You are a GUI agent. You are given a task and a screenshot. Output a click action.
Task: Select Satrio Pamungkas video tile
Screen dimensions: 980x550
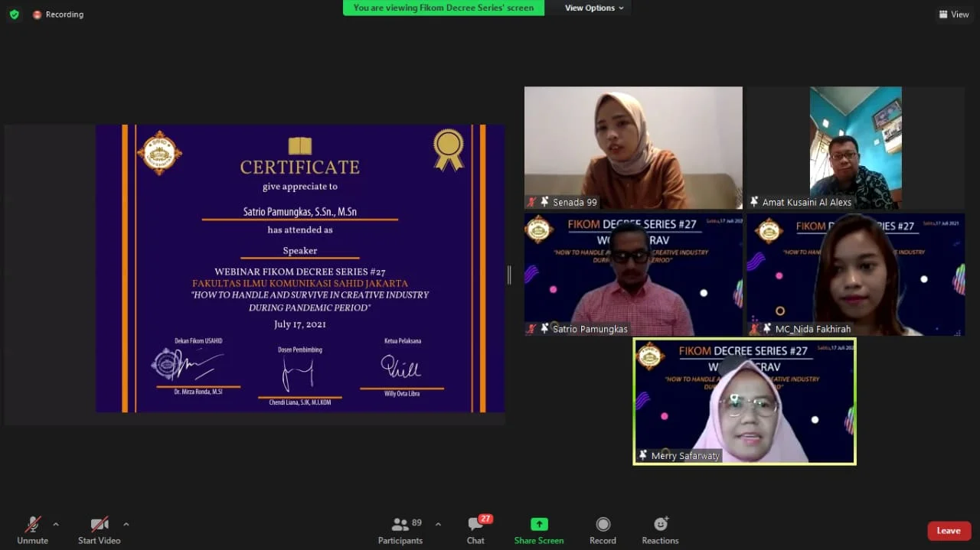(x=633, y=275)
